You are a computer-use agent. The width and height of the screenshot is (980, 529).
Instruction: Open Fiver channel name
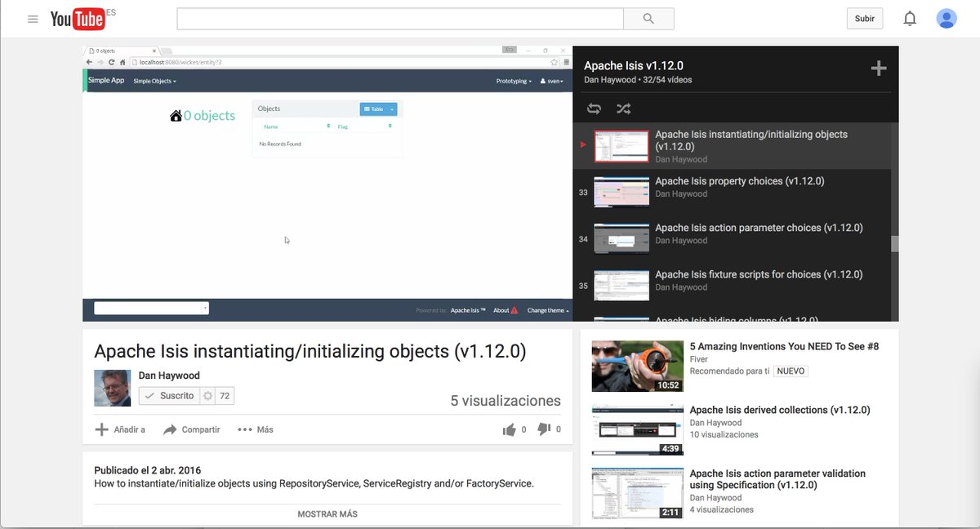699,359
